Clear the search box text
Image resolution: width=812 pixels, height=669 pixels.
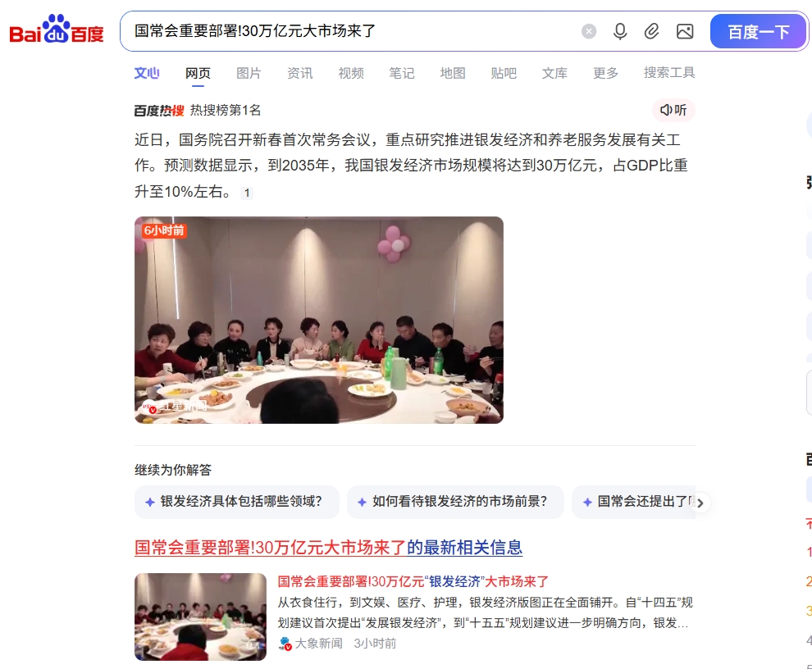tap(588, 32)
